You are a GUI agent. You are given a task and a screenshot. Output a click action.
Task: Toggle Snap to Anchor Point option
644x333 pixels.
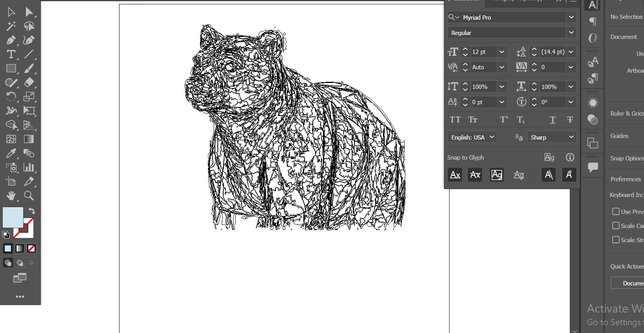pos(569,175)
